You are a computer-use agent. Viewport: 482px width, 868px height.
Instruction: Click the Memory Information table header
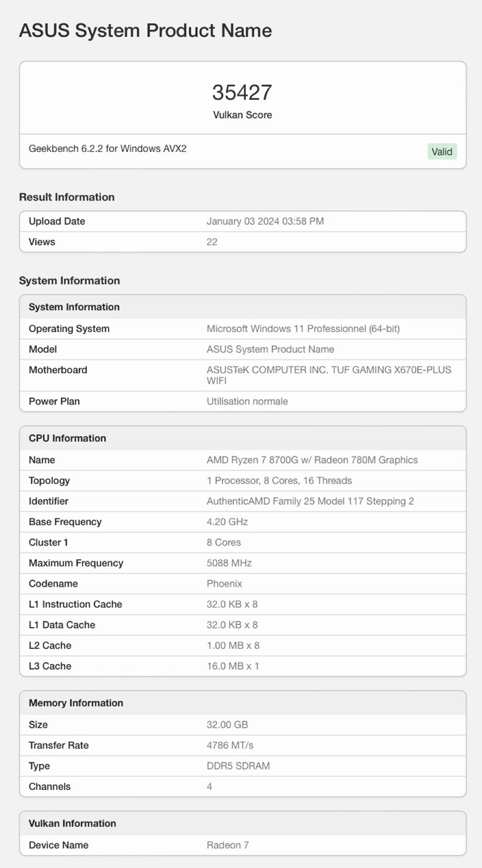(x=76, y=703)
